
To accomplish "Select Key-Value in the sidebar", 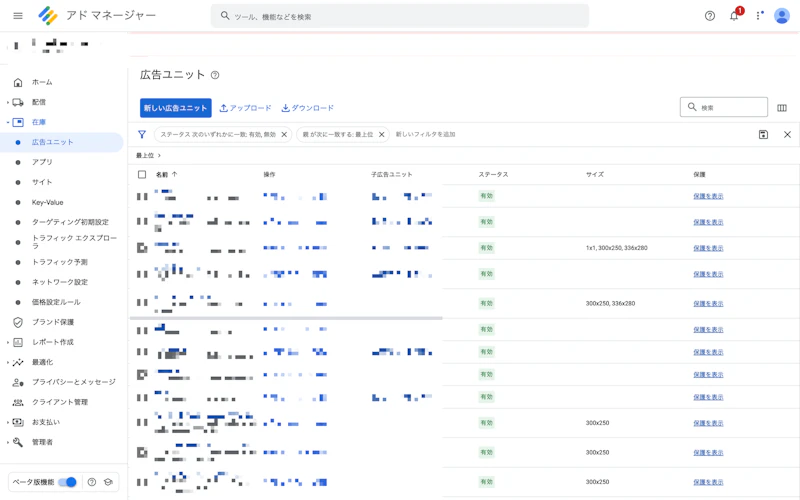I will point(47,202).
